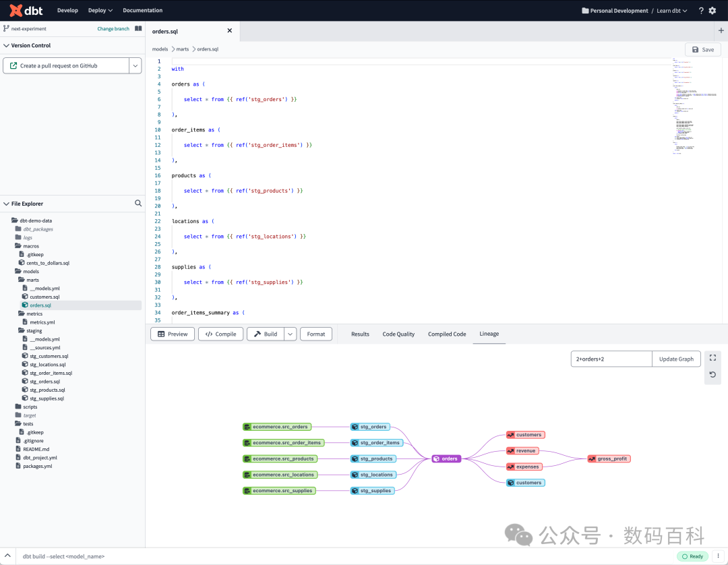The width and height of the screenshot is (728, 565).
Task: Reset the lineage graph with the undo icon
Action: (x=712, y=375)
